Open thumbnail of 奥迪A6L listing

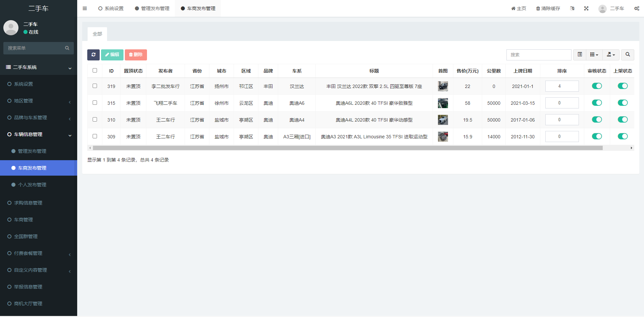pos(443,103)
